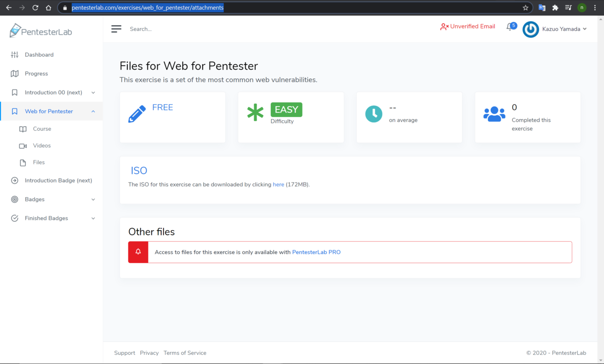Click the Badges target icon

point(15,200)
